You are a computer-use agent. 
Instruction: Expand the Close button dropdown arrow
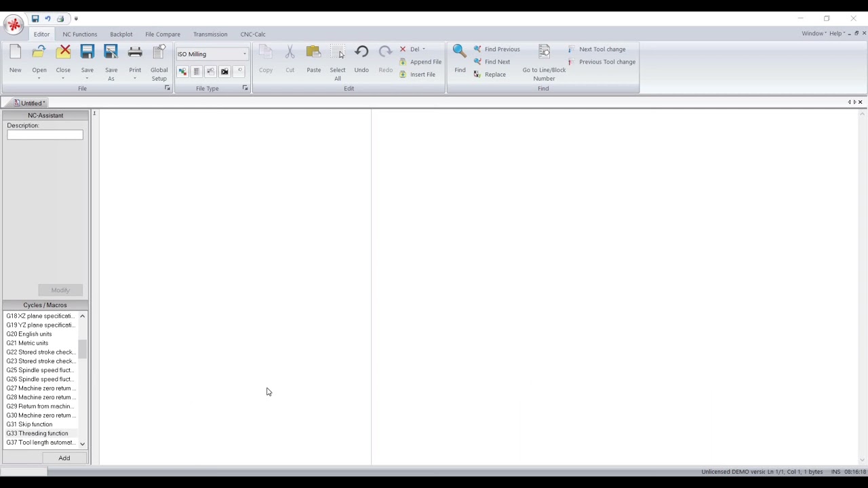63,79
